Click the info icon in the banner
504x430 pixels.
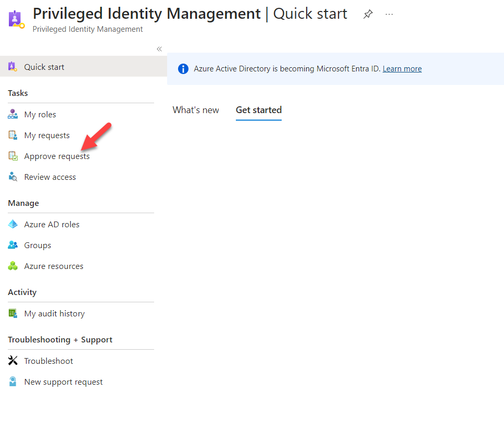pyautogui.click(x=183, y=69)
